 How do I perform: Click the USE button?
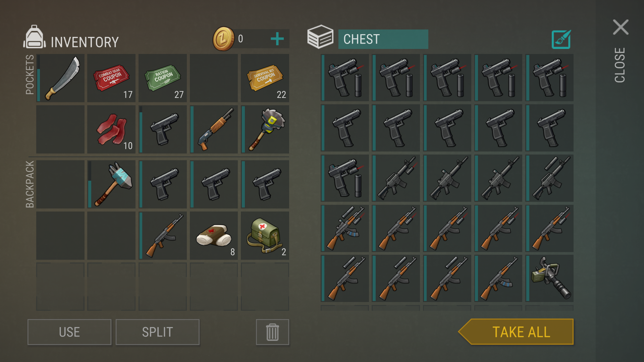[x=69, y=332]
